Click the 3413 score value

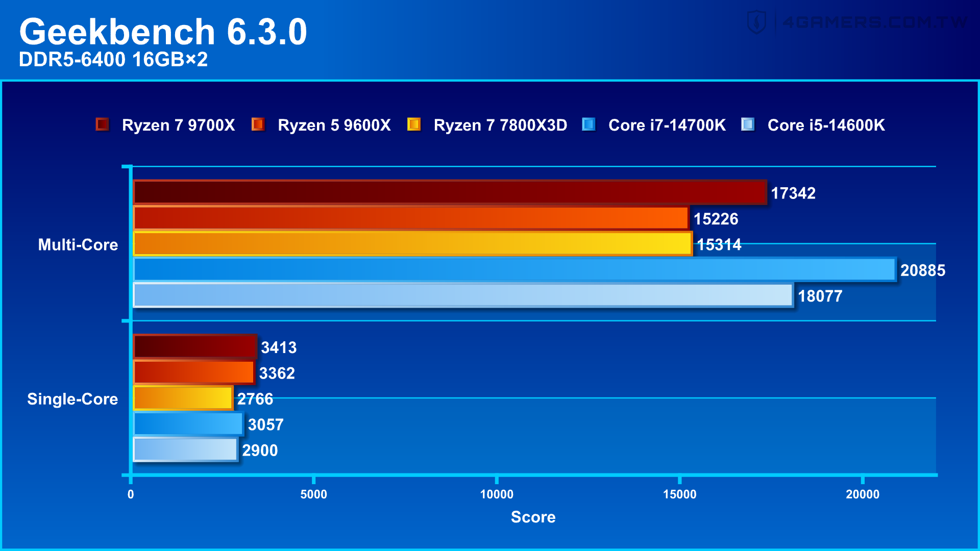279,348
